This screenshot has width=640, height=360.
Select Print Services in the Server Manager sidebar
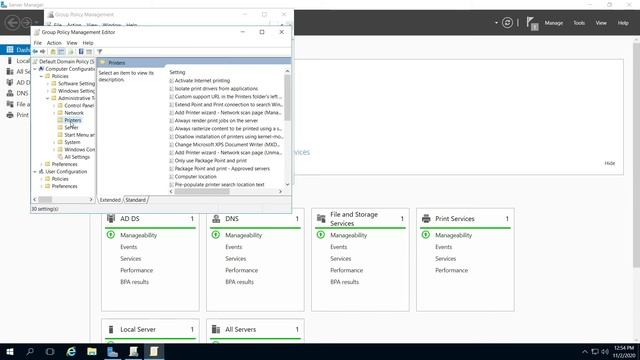coord(18,115)
